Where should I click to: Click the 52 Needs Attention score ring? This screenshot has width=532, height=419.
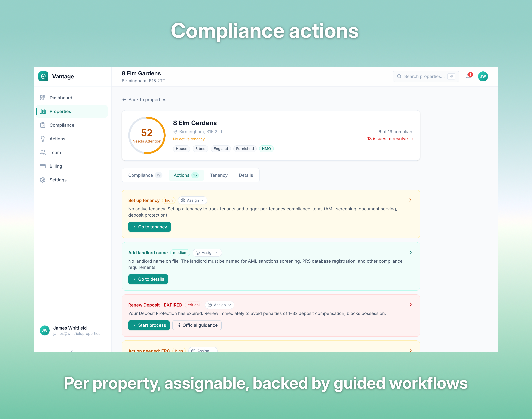coord(147,135)
